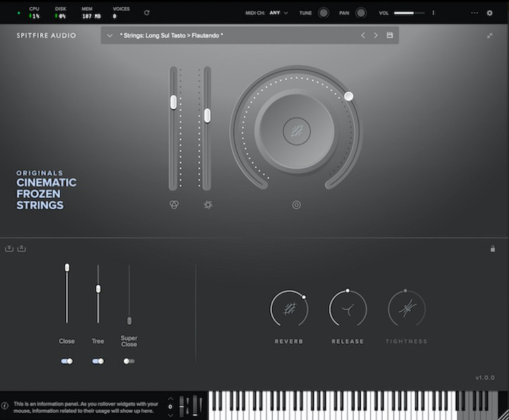Save preset using the floppy disk icon
The height and width of the screenshot is (420, 509).
click(x=390, y=35)
